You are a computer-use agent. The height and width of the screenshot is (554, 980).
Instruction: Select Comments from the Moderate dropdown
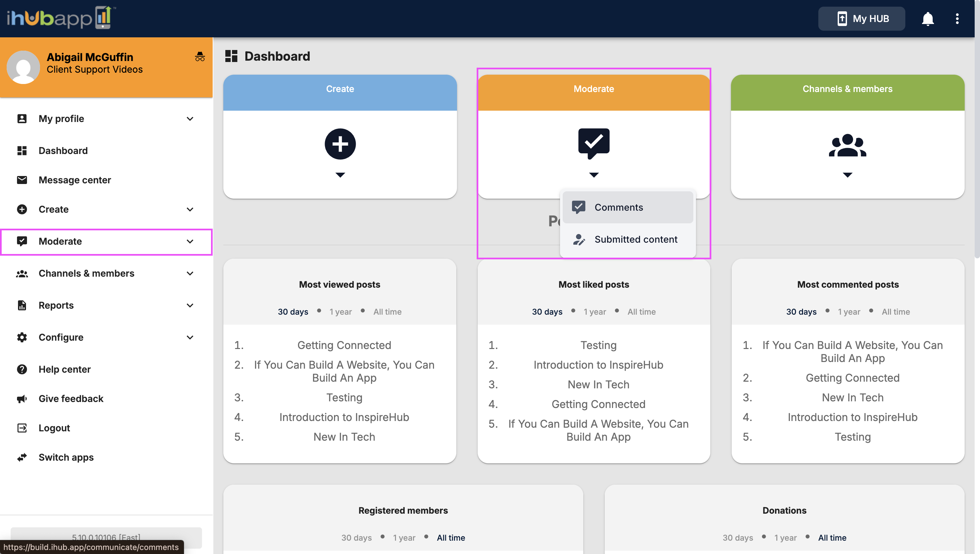pyautogui.click(x=627, y=207)
